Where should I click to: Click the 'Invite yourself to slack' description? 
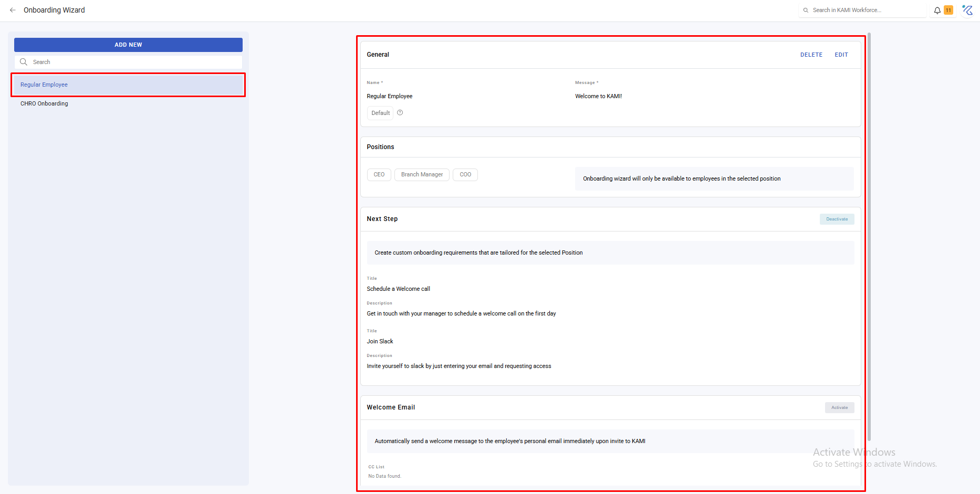tap(459, 366)
